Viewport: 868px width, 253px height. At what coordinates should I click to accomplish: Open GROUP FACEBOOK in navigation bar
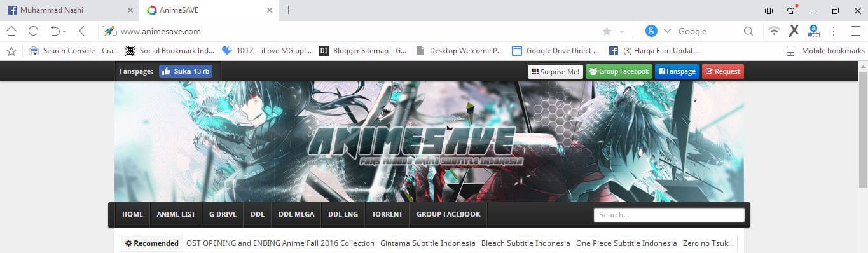tap(448, 214)
